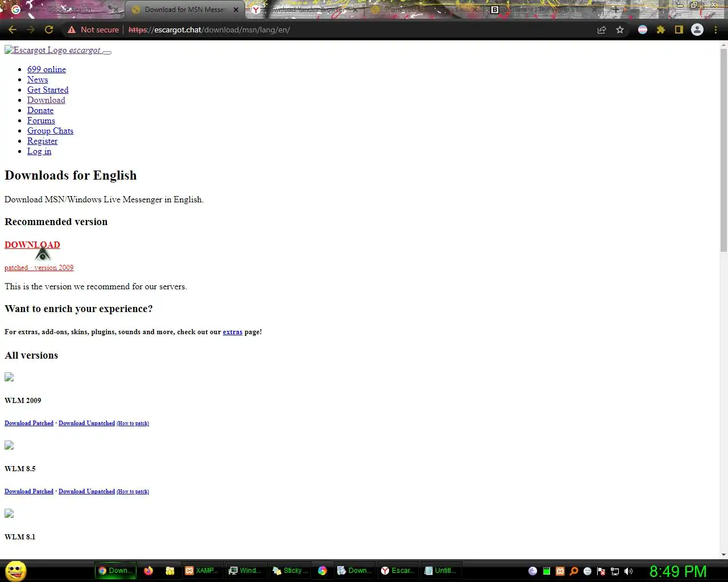Open the extras page link
This screenshot has width=728, height=582.
(233, 332)
